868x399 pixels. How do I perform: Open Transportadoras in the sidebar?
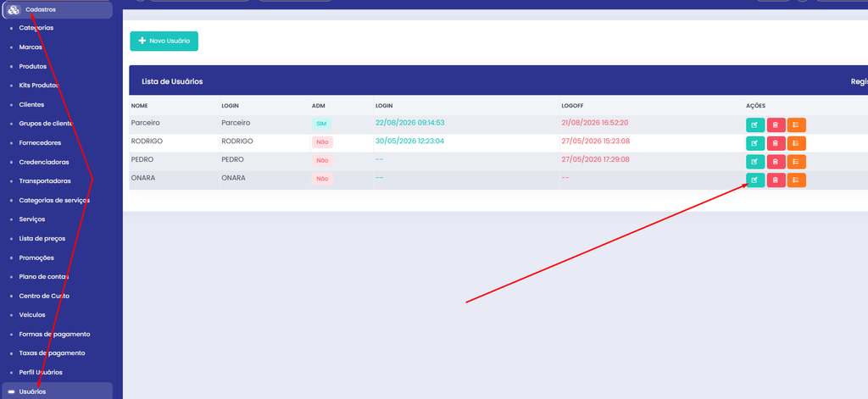coord(45,181)
